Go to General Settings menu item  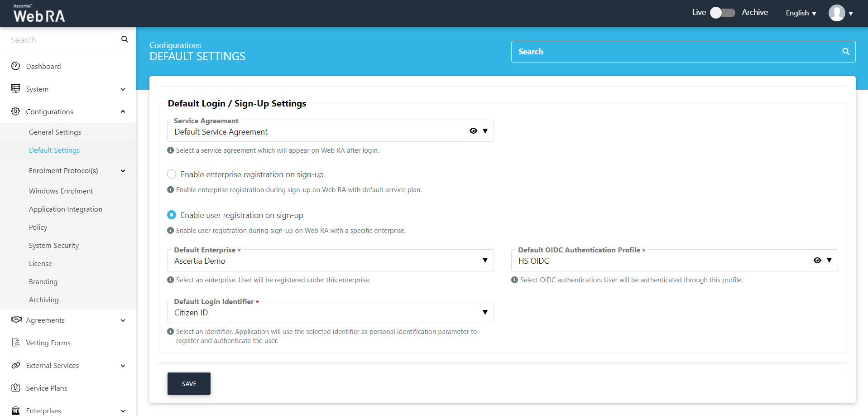(55, 132)
